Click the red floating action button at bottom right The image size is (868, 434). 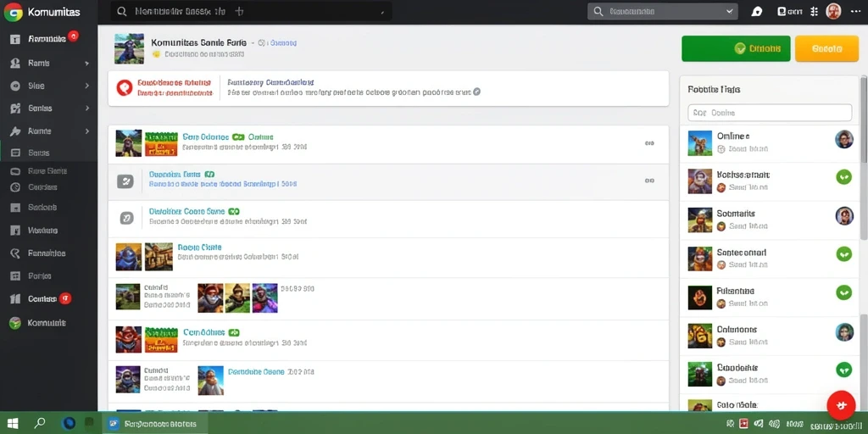tap(841, 405)
